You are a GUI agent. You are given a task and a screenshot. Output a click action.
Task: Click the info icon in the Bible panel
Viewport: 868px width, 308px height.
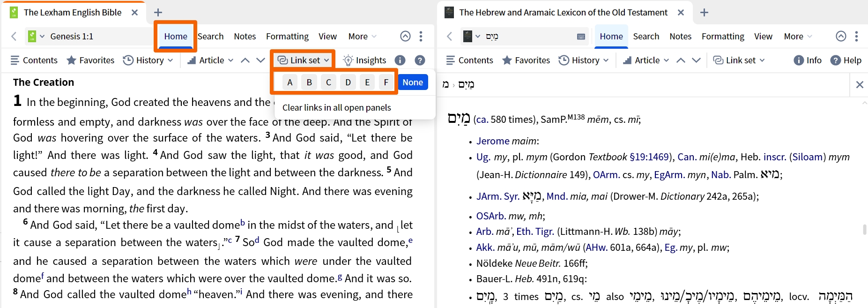coord(400,60)
